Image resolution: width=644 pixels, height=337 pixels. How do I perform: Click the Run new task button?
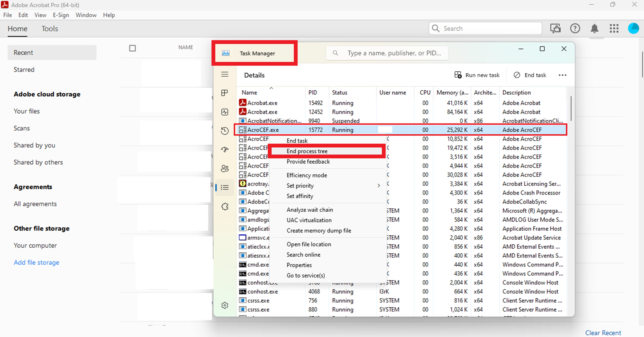[x=477, y=75]
